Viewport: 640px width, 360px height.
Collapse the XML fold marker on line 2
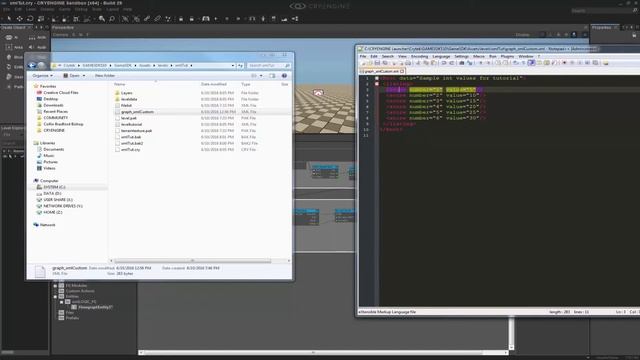[377, 84]
